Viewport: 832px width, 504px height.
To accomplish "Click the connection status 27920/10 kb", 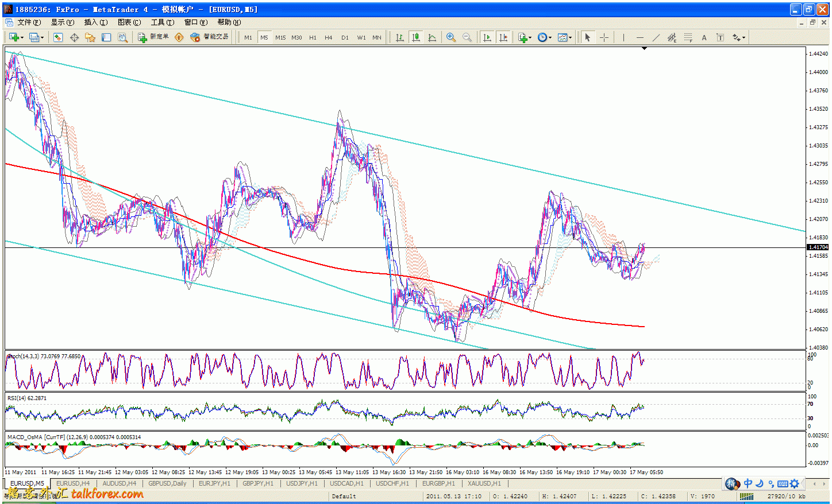I will point(786,497).
